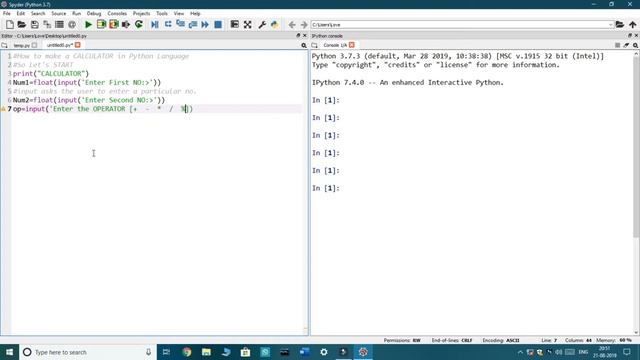Open the Debug menu
The image size is (640, 360).
[94, 13]
